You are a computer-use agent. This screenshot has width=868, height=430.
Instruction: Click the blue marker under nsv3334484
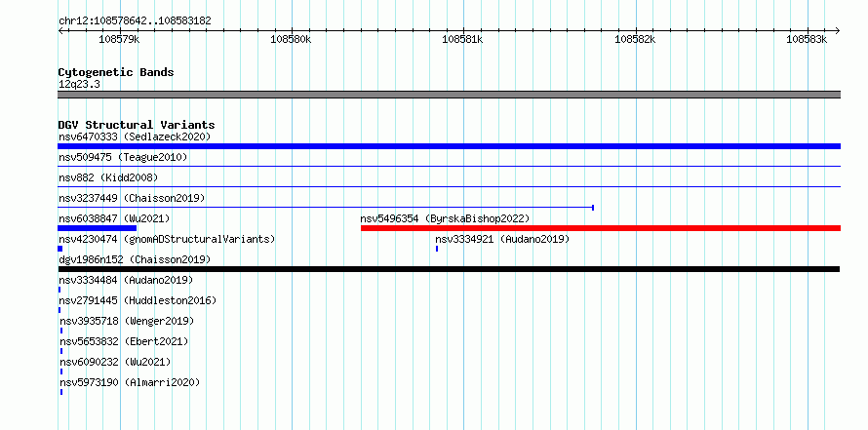(x=59, y=290)
